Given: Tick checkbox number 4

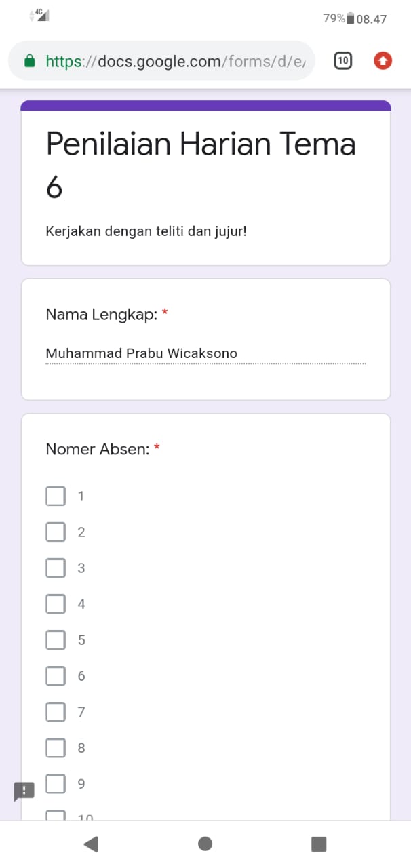Looking at the screenshot, I should coord(56,604).
